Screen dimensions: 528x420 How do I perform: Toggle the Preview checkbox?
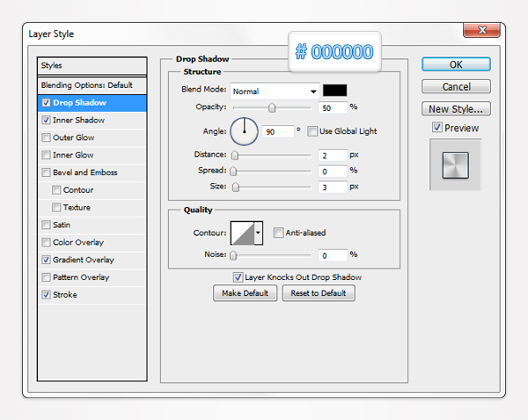pos(437,128)
